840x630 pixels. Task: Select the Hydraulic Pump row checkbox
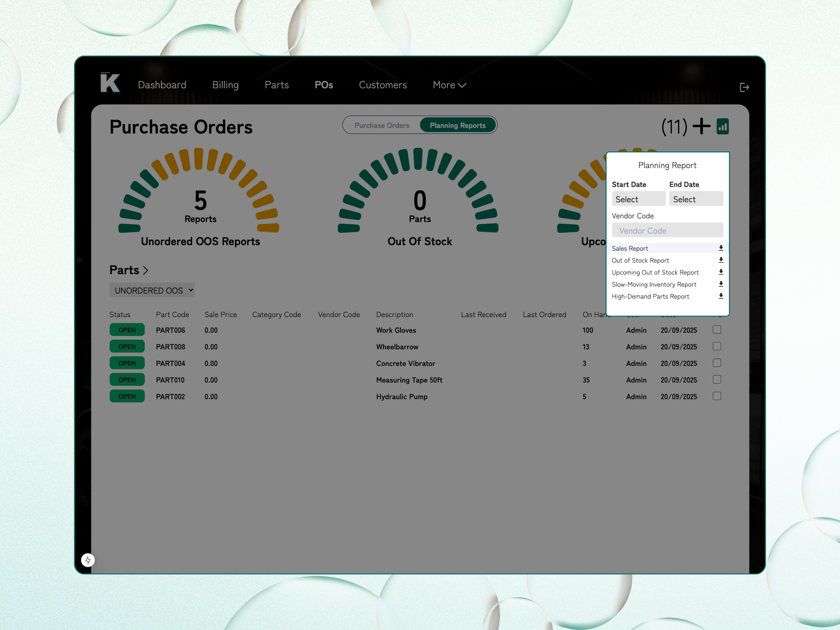[717, 396]
